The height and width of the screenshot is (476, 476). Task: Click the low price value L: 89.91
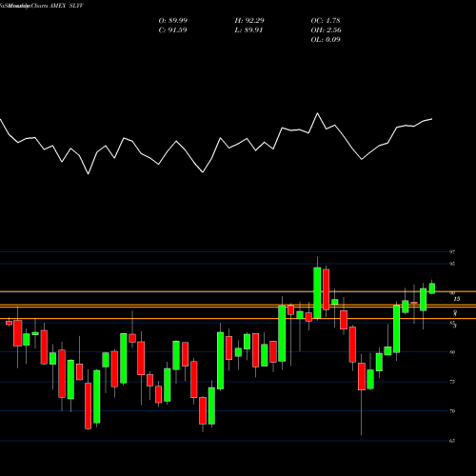point(248,30)
